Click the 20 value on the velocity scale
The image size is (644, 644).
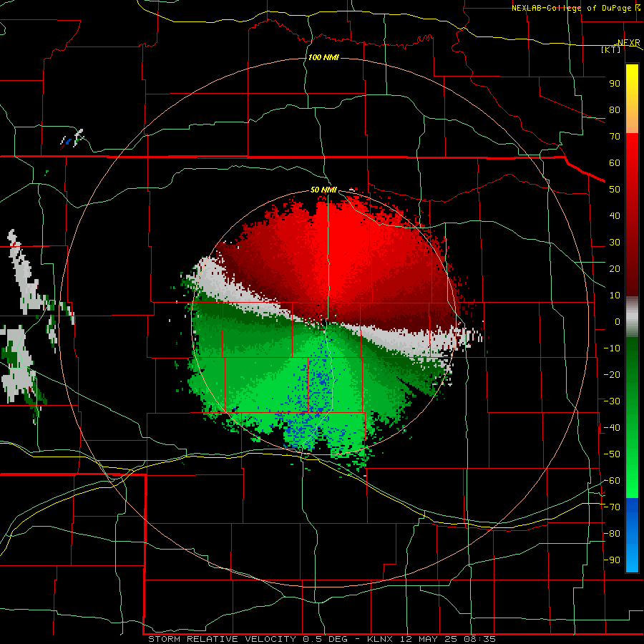(x=615, y=268)
